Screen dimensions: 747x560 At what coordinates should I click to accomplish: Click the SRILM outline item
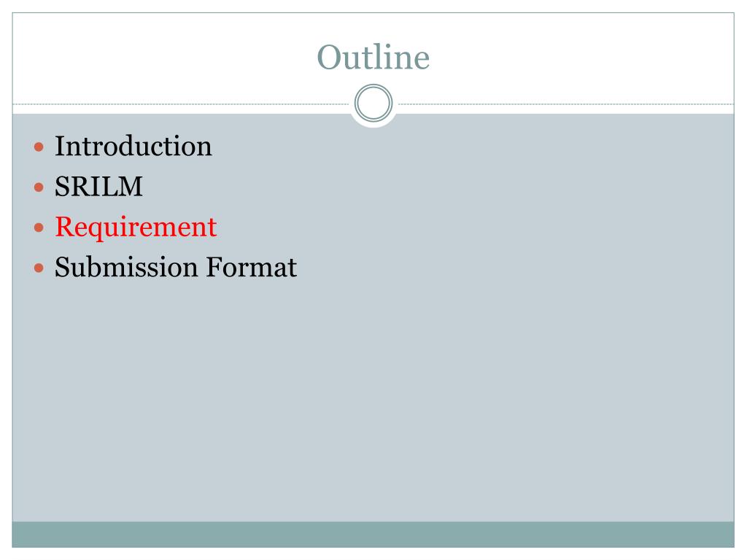98,186
